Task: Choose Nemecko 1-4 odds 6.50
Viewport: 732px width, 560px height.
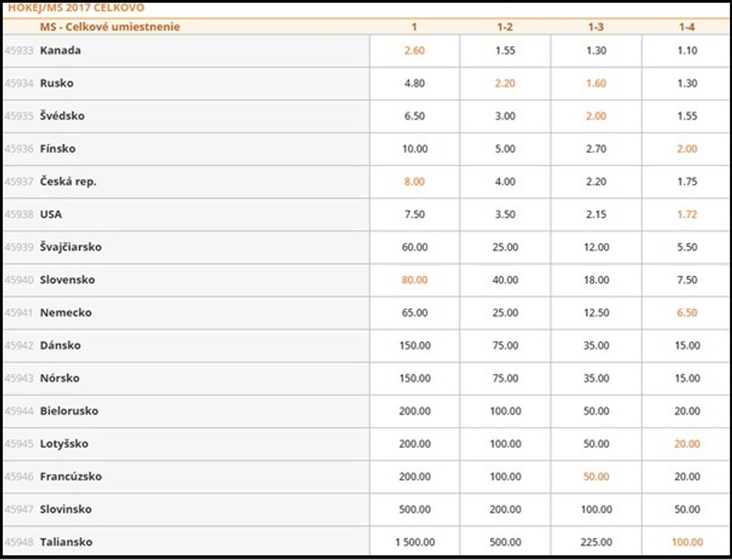Action: 686,313
